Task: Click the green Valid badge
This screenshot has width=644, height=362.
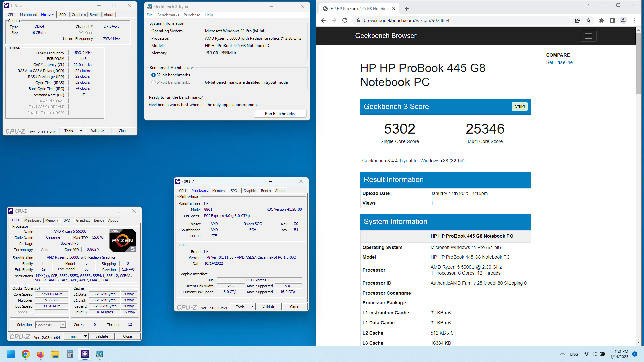Action: [520, 106]
